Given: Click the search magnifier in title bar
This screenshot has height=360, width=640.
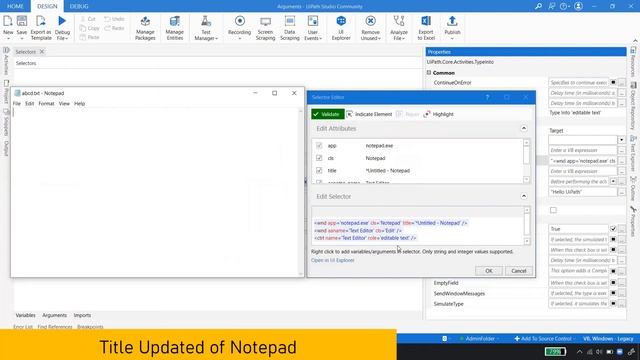Looking at the screenshot, I should (538, 6).
